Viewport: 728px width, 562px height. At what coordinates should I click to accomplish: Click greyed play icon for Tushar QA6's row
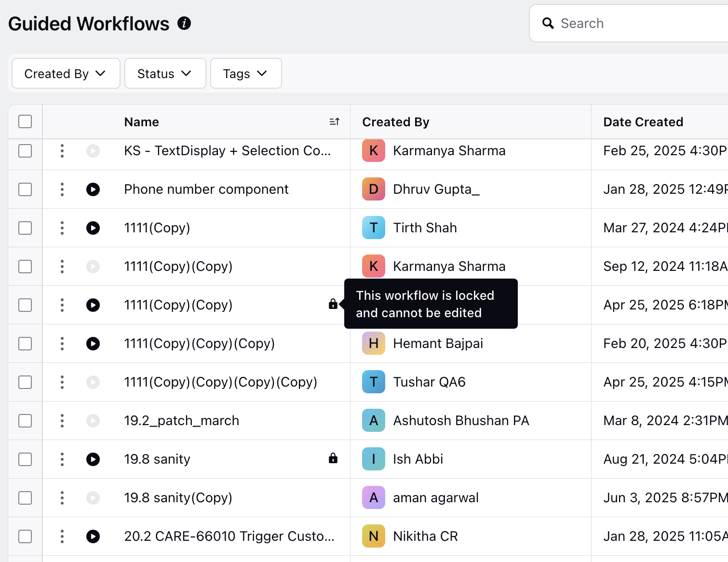pyautogui.click(x=93, y=382)
